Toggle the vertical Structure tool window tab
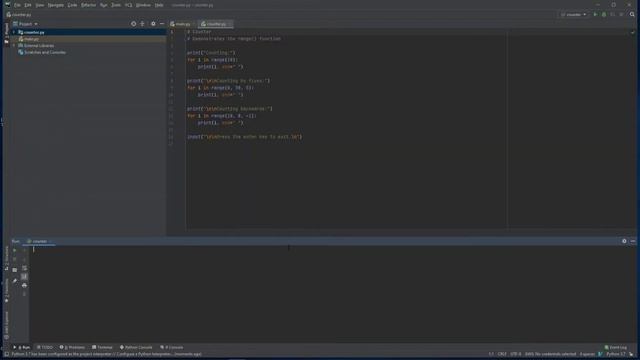The image size is (640, 360). (x=7, y=258)
